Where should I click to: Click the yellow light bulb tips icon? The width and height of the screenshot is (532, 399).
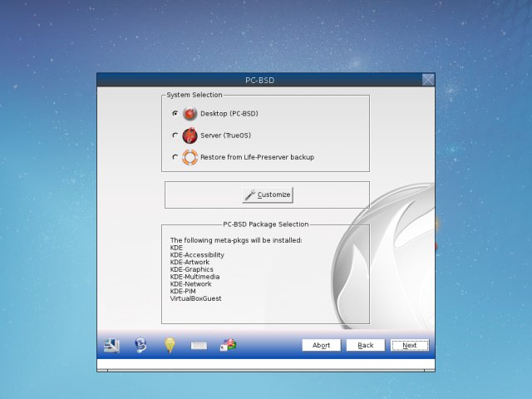[x=170, y=346]
